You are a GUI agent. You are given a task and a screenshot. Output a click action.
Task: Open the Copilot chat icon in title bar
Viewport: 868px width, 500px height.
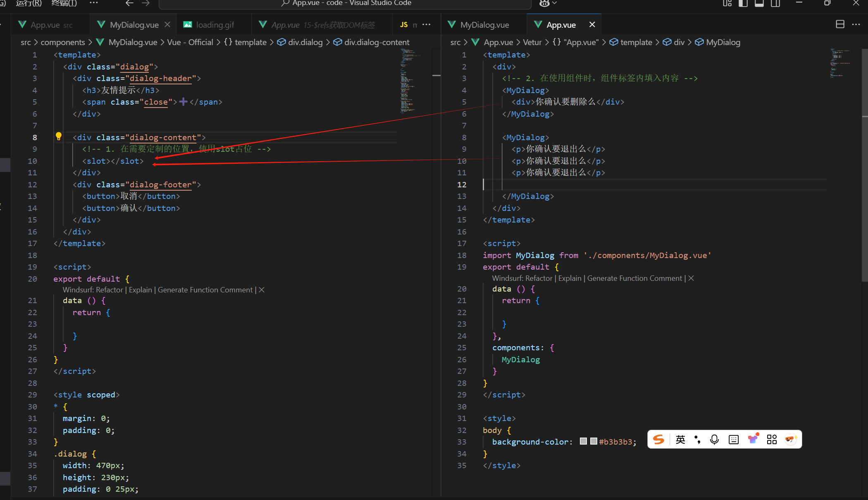point(544,3)
